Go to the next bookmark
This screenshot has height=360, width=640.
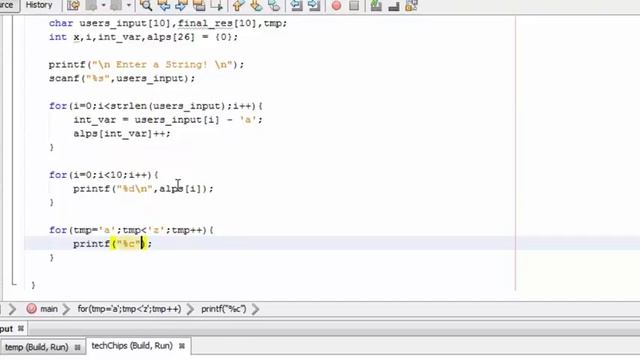pos(256,6)
